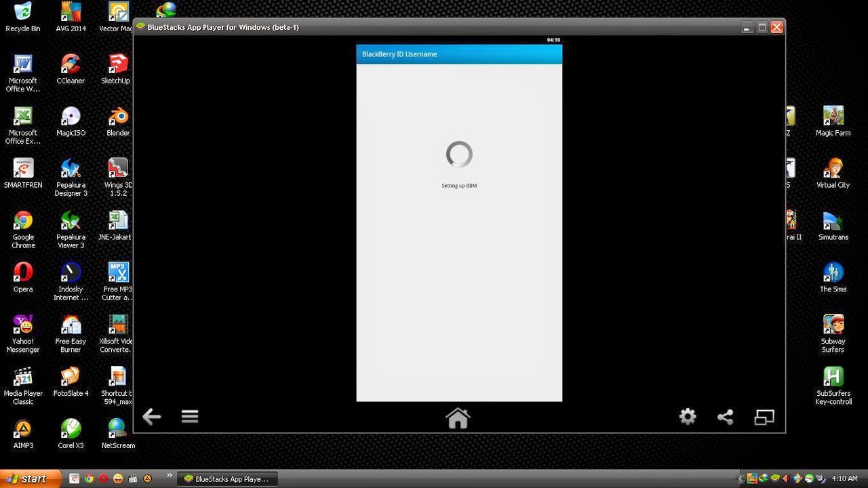Click the 4:10 AM taskbar clock
This screenshot has width=868, height=488.
pyautogui.click(x=844, y=479)
